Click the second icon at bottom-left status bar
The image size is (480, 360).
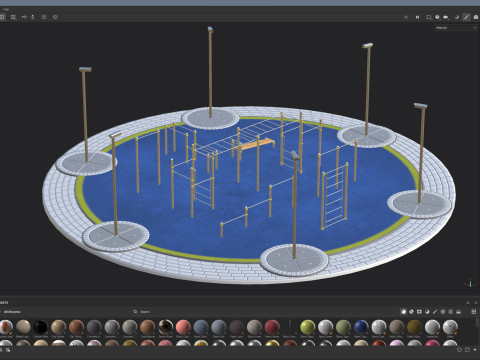coord(8,350)
